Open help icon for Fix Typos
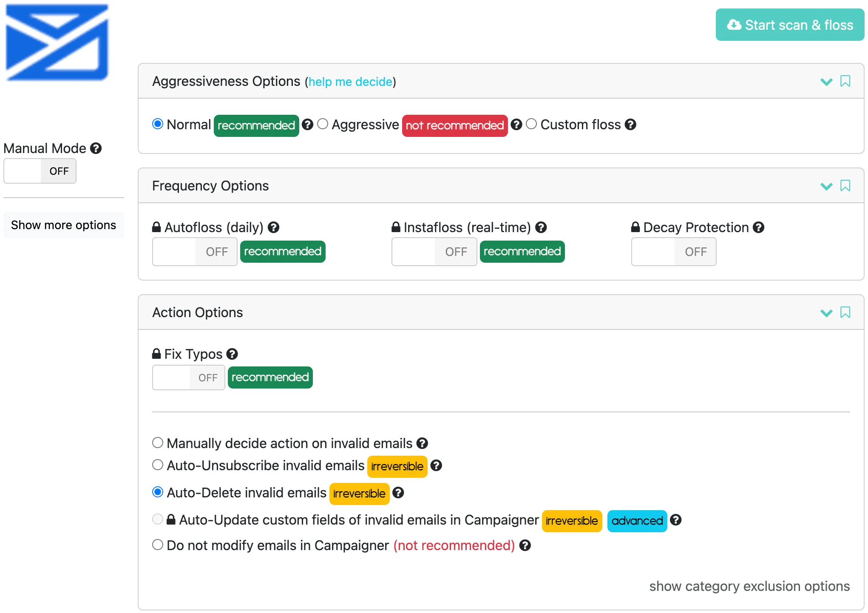The image size is (868, 613). (232, 354)
